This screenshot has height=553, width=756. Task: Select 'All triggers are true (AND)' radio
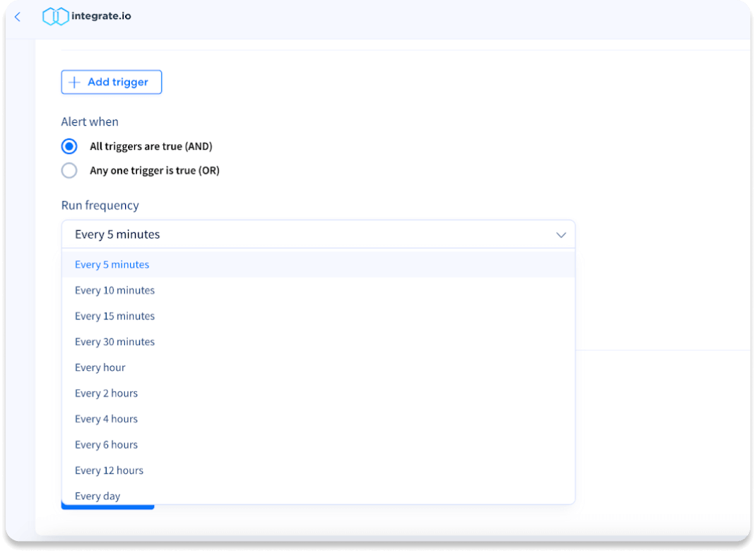click(69, 147)
